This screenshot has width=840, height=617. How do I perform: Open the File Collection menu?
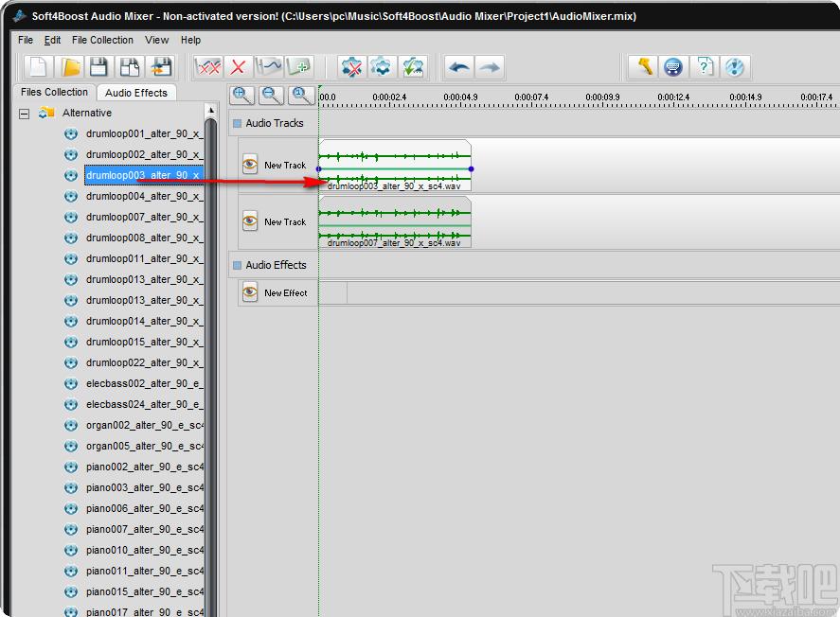point(102,40)
